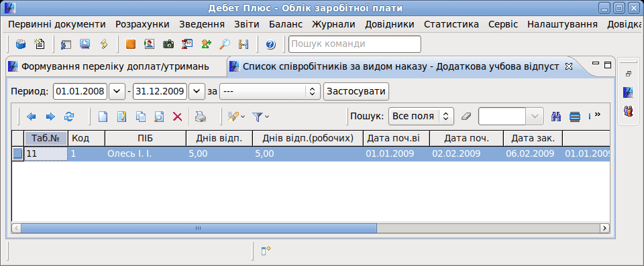Toggle the row selector box for Олесь І. І.
The width and height of the screenshot is (644, 266).
tap(17, 154)
